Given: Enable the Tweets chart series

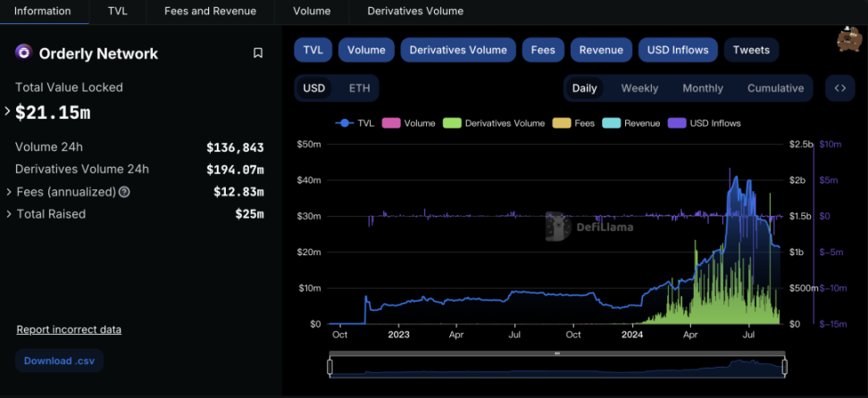Looking at the screenshot, I should [750, 50].
